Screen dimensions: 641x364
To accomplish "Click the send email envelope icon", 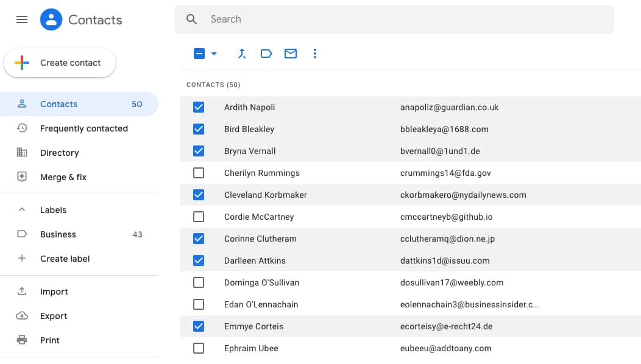I will coord(291,54).
